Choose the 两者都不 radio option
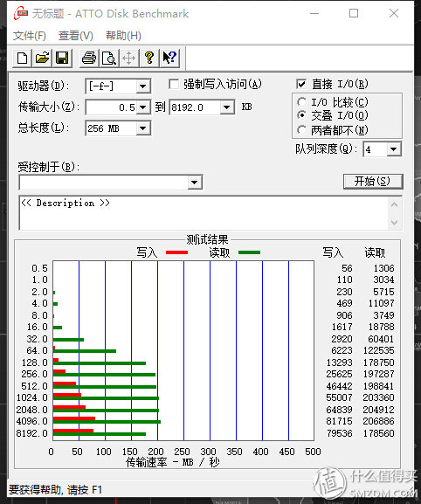The image size is (421, 504). point(301,130)
